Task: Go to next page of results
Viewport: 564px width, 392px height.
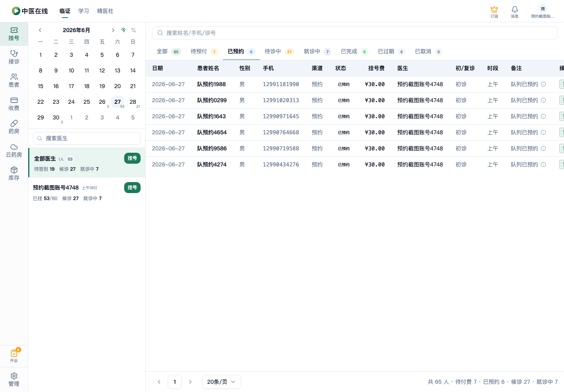Action: coord(190,382)
